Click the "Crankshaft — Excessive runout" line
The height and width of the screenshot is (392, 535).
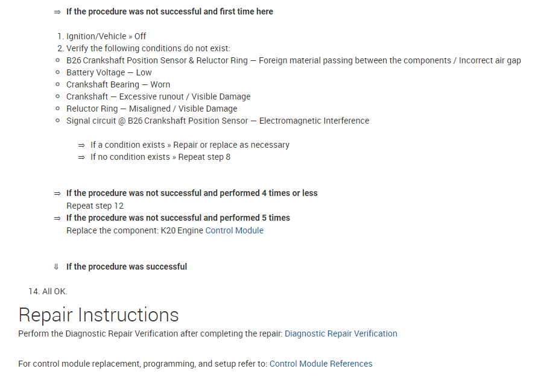(158, 96)
